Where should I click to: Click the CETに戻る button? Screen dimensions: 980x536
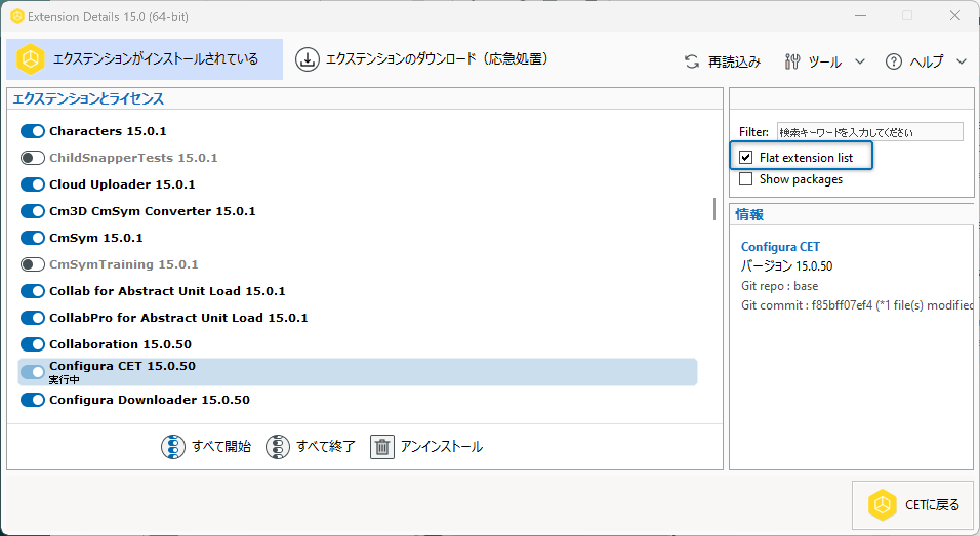click(912, 505)
